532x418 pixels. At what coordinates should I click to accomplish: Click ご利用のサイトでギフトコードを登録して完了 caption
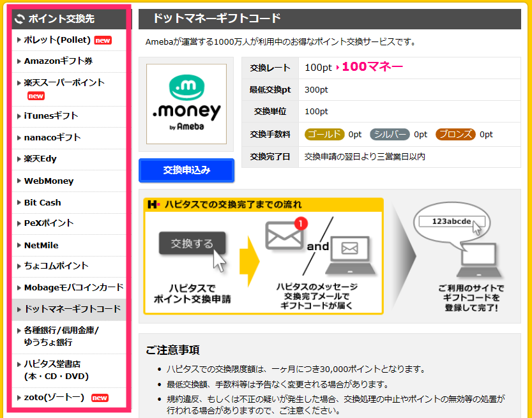pyautogui.click(x=471, y=297)
